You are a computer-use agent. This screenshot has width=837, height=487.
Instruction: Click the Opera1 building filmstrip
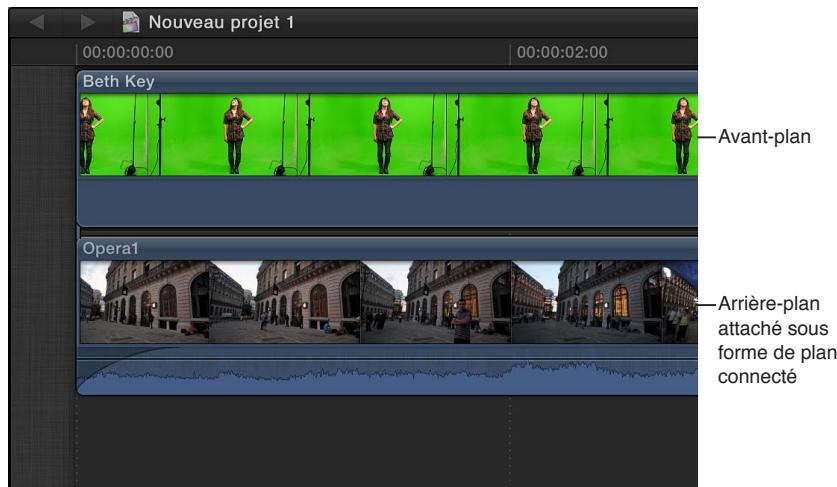(x=389, y=302)
